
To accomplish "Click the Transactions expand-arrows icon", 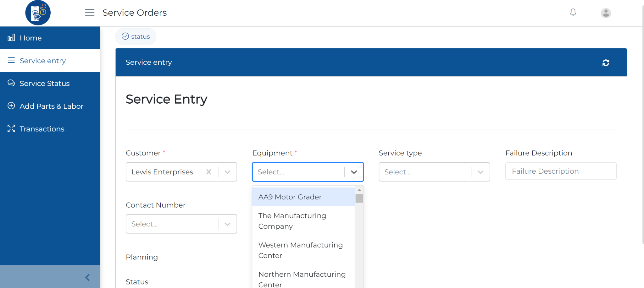I will tap(11, 128).
